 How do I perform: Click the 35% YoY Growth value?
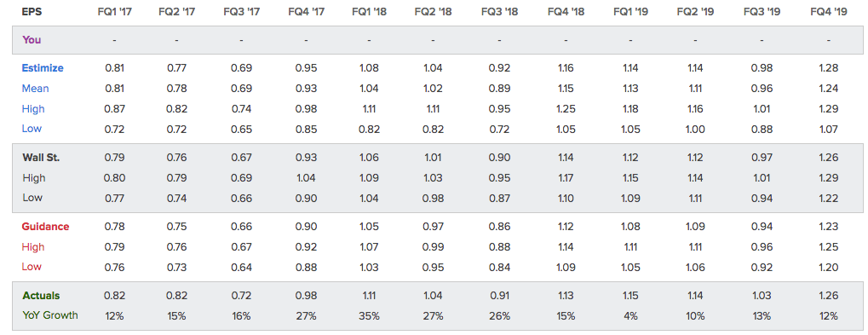pyautogui.click(x=369, y=316)
